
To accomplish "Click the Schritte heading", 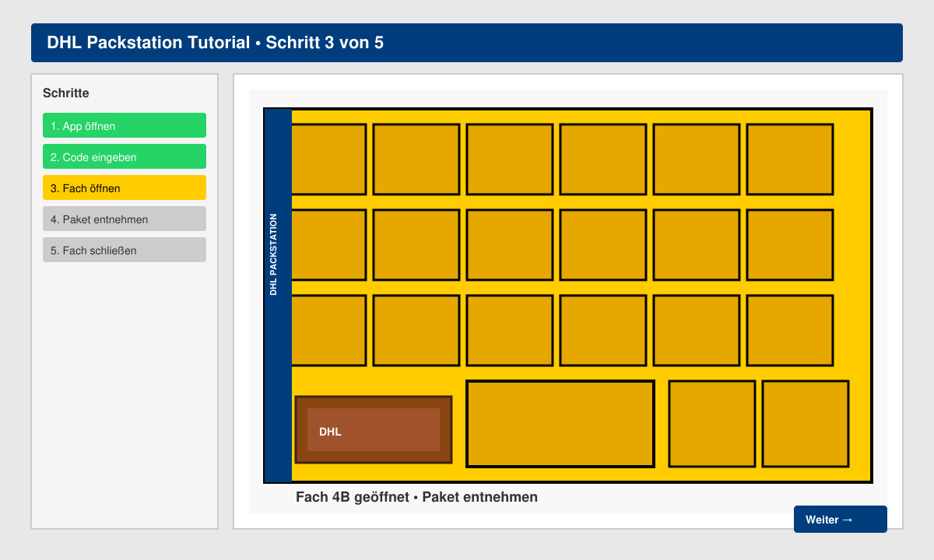I will (x=66, y=93).
